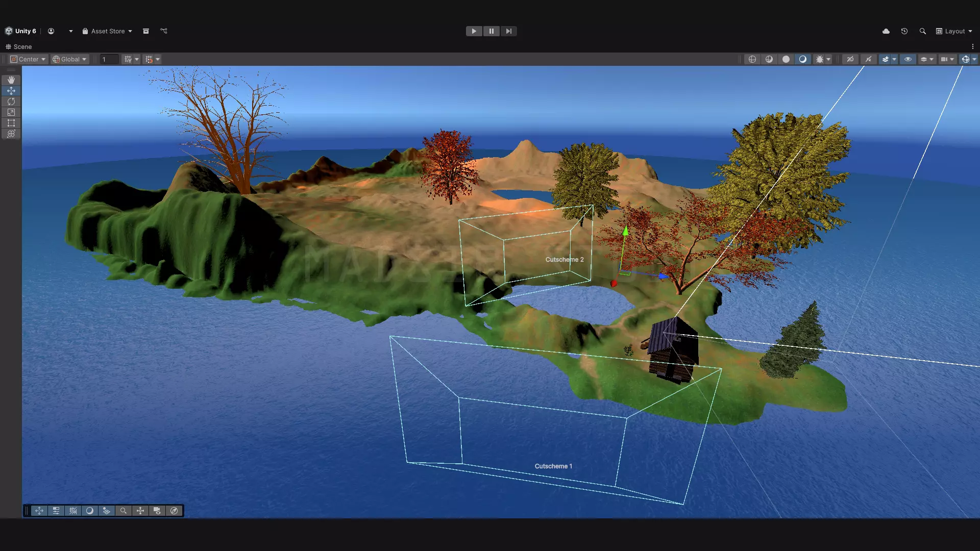Viewport: 980px width, 551px height.
Task: Toggle the Search overlay in the overlay bar
Action: tap(124, 511)
